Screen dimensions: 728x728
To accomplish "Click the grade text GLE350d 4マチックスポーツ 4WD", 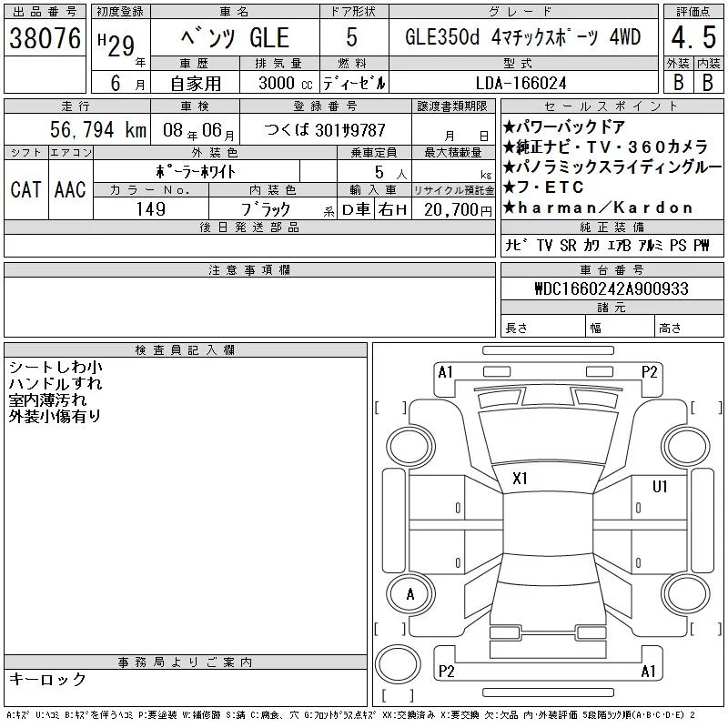I will pos(521,38).
